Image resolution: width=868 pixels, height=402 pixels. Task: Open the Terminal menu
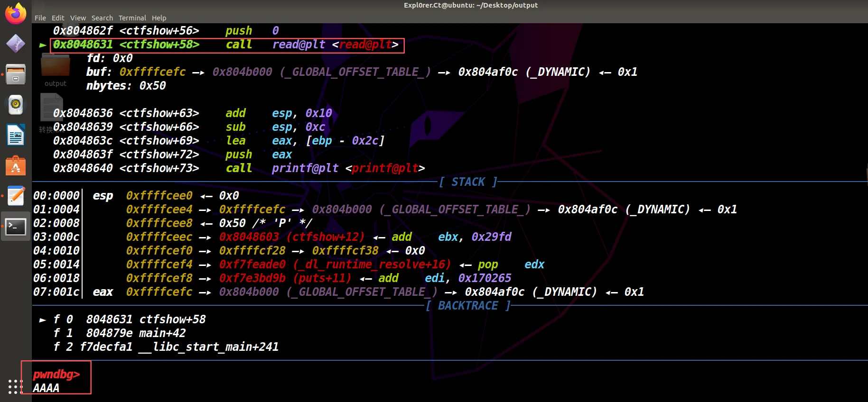click(x=132, y=18)
